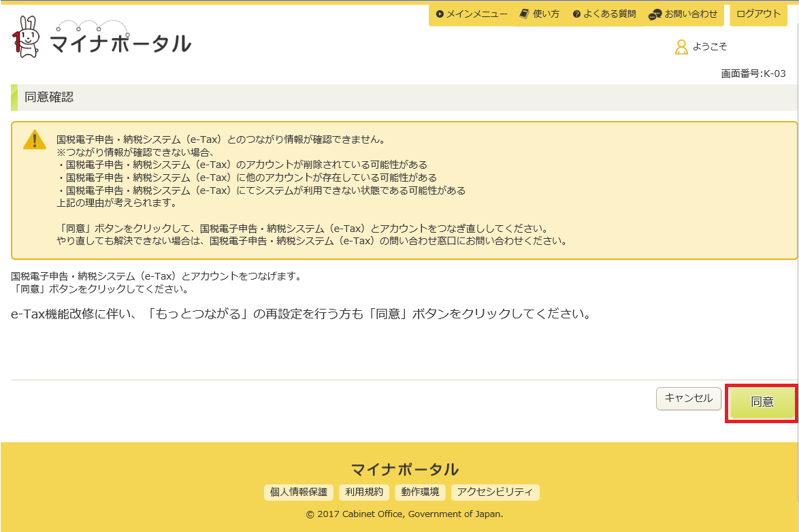Click the line starting やり直しても解決できない場合は
This screenshot has width=799, height=532.
(x=313, y=241)
